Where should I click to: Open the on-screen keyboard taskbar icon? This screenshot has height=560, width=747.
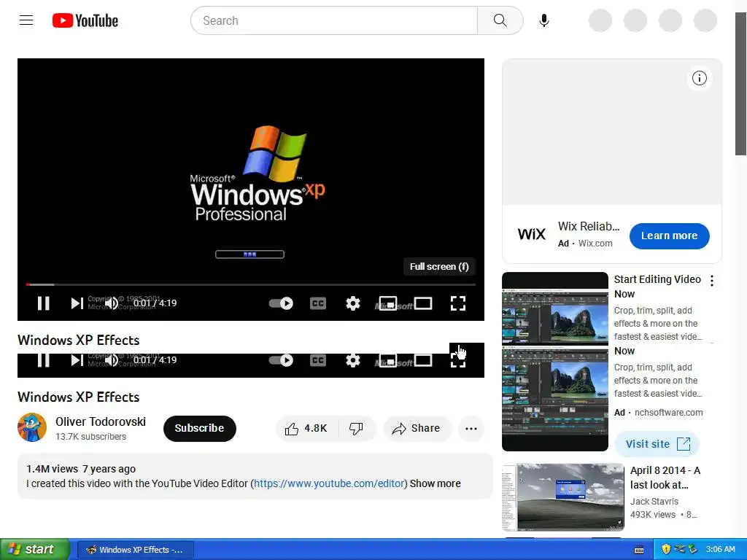(x=639, y=550)
